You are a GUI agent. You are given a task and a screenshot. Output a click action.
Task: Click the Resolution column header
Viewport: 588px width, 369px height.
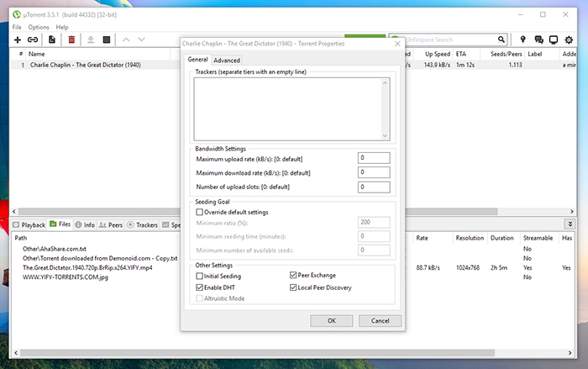point(470,238)
